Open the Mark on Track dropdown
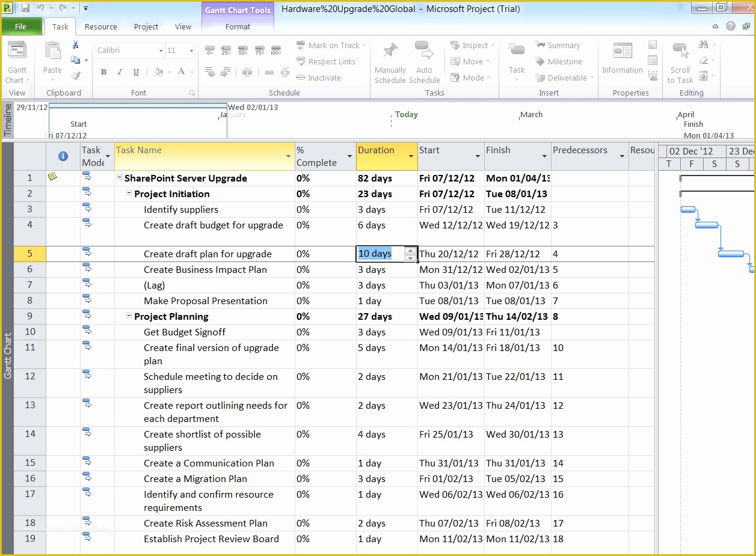Screen dimensions: 756x556 point(363,46)
